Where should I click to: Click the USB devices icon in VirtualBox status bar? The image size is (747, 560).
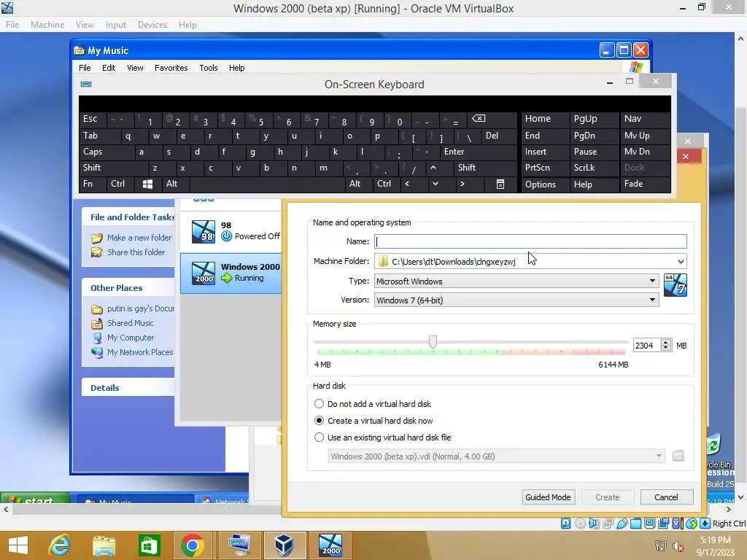pos(622,524)
